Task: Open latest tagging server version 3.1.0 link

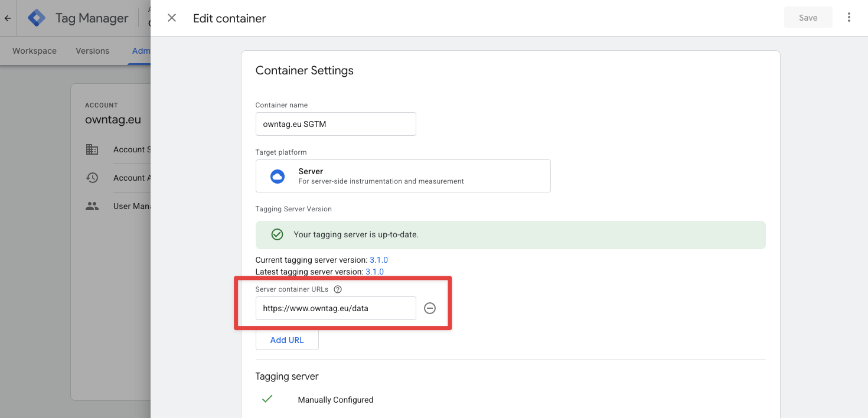Action: tap(374, 272)
